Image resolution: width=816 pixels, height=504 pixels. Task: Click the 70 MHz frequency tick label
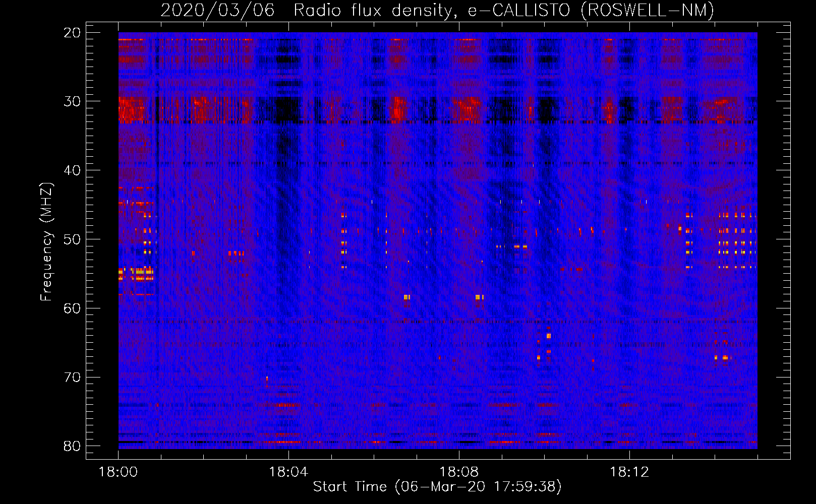pos(72,377)
